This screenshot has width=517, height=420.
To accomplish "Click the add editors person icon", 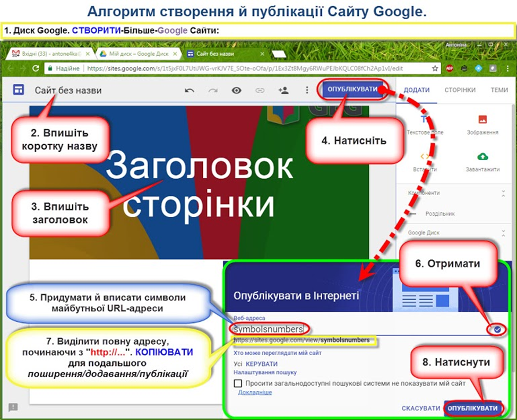I will (283, 90).
